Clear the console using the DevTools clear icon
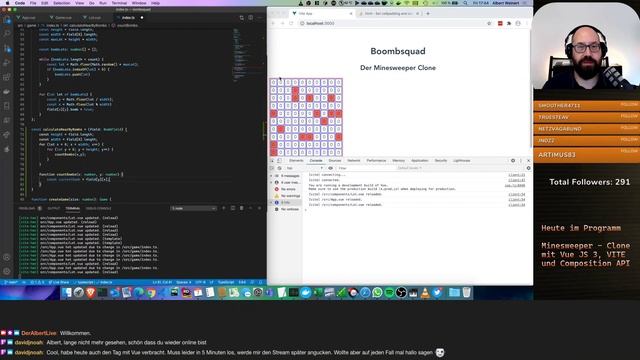Image resolution: width=640 pixels, height=360 pixels. click(280, 168)
